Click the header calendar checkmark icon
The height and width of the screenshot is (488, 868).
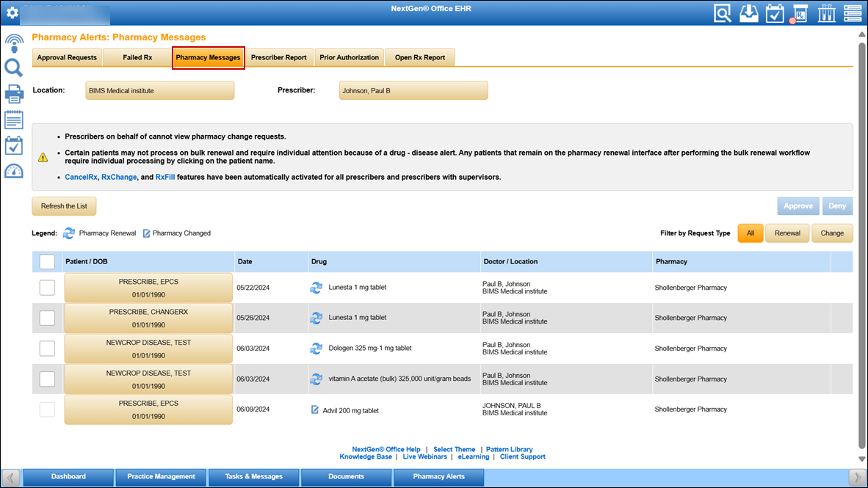(x=775, y=14)
